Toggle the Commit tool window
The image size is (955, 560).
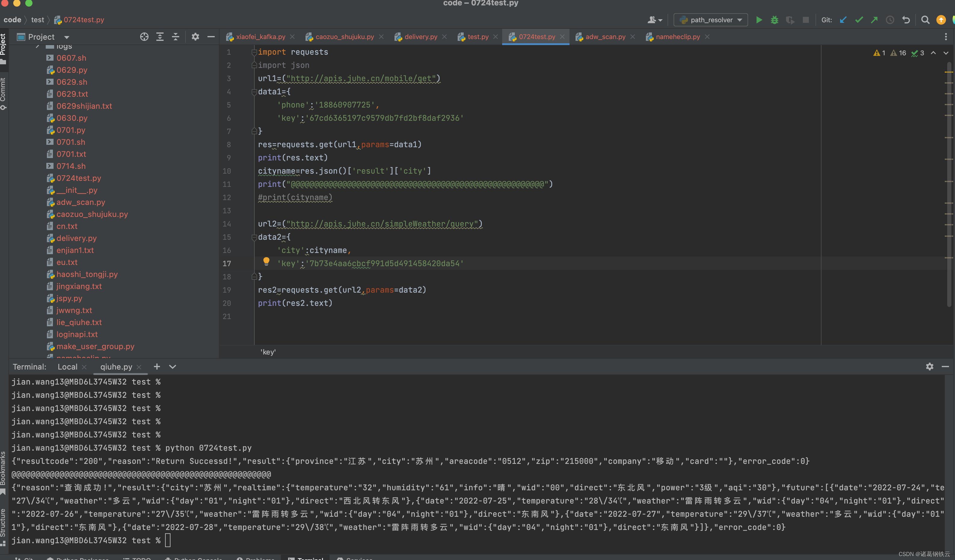tap(3, 93)
